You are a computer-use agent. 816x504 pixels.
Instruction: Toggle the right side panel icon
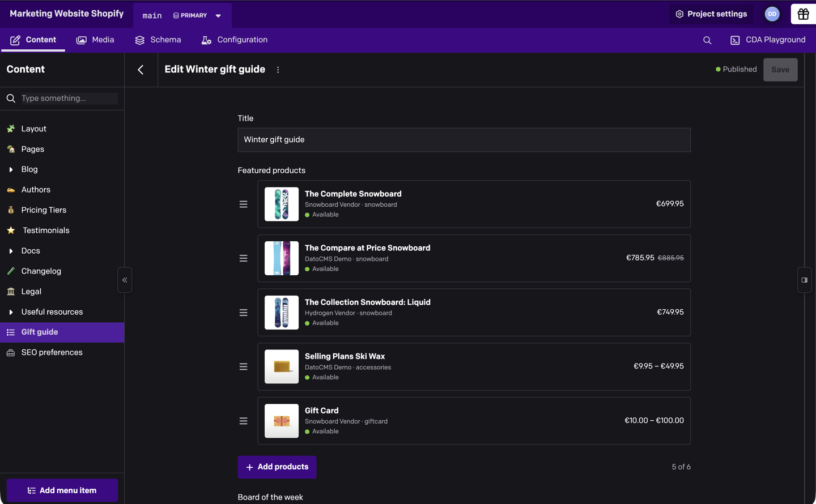[x=804, y=280]
